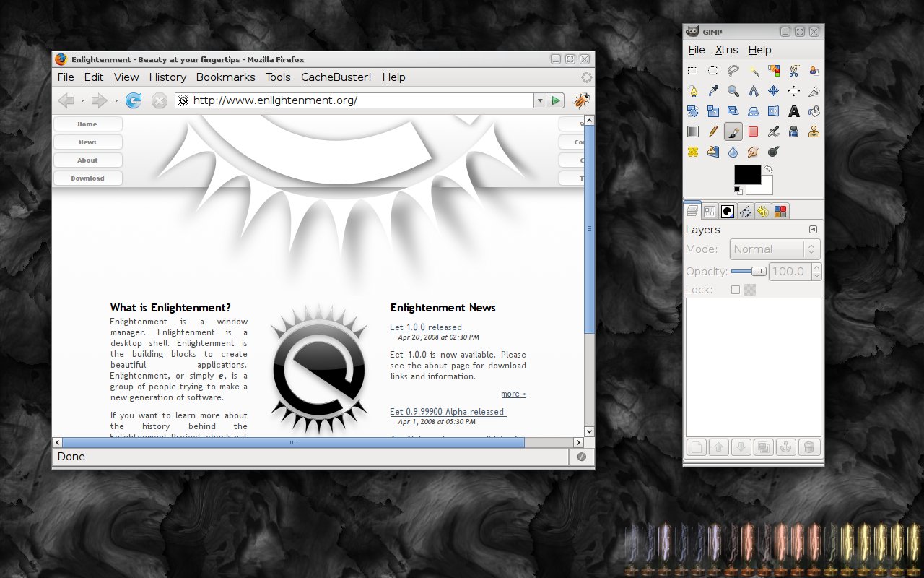Open the Xtns menu in GIMP

(x=726, y=50)
